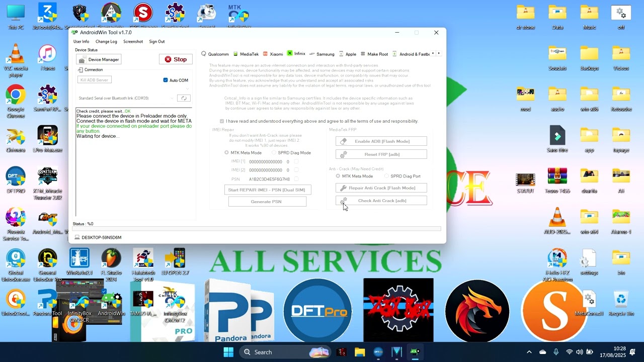Open DFTPRO desktop icon
The image size is (644, 362).
pos(16,180)
